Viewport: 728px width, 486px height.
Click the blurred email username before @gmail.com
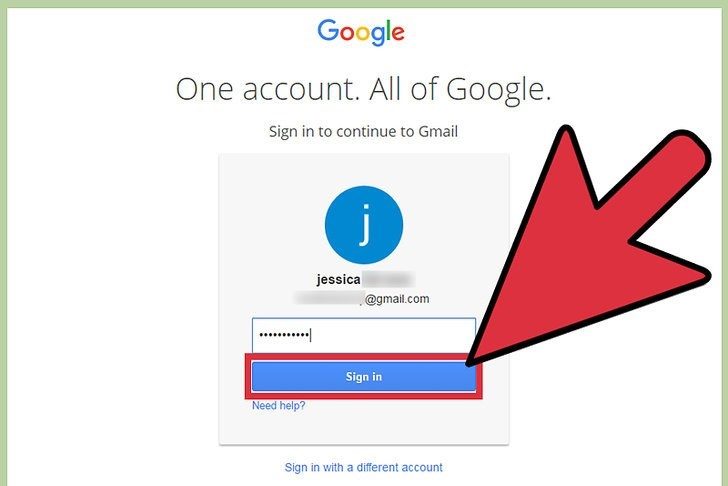click(328, 298)
